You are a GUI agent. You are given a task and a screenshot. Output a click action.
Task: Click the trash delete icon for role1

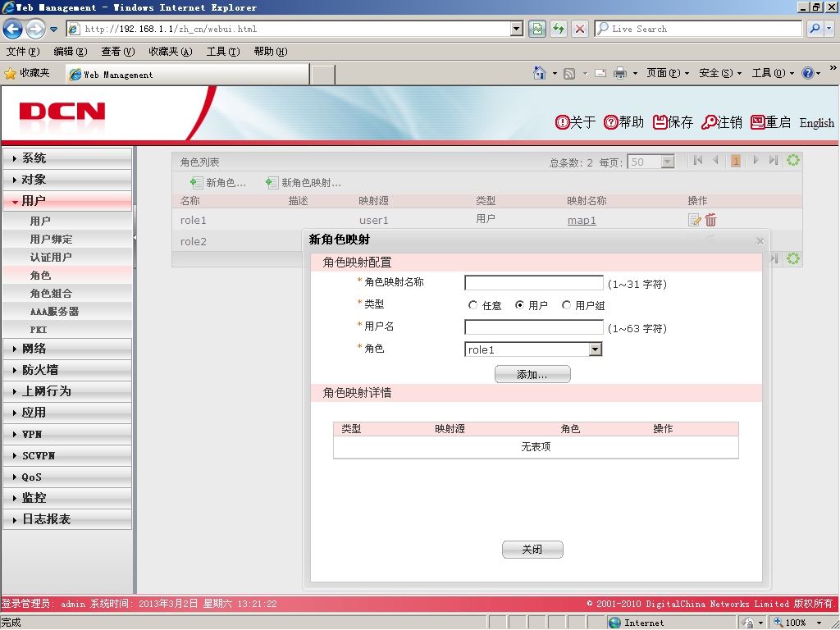[711, 220]
